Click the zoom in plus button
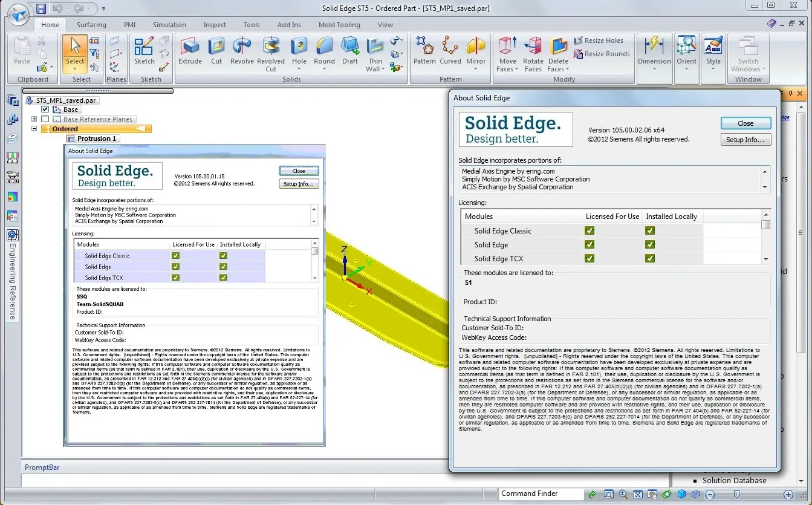812x505 pixels. tap(788, 494)
